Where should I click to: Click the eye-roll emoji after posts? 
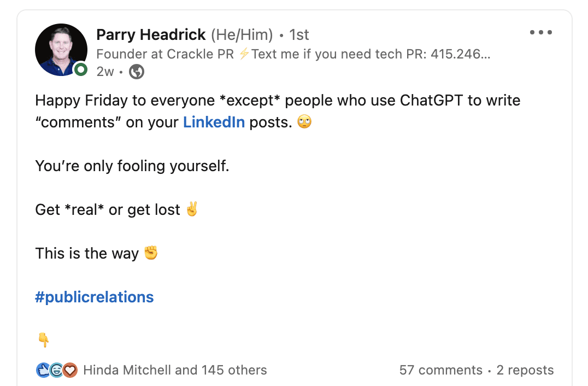(x=304, y=121)
